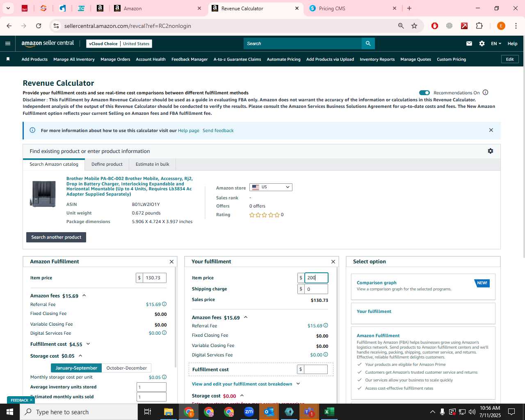The width and height of the screenshot is (525, 420).
Task: Select January-September storage period
Action: pos(76,368)
